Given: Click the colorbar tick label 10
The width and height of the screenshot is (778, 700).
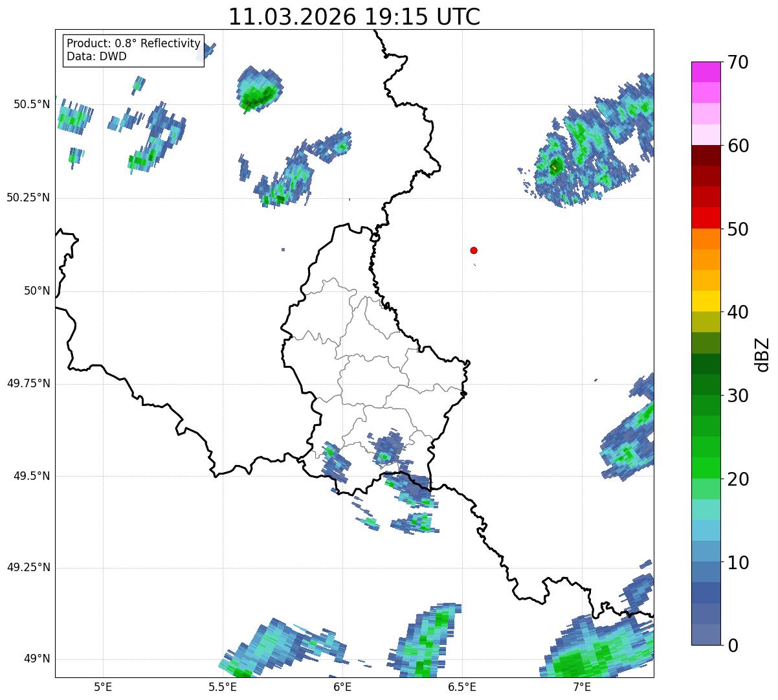Looking at the screenshot, I should click(737, 562).
